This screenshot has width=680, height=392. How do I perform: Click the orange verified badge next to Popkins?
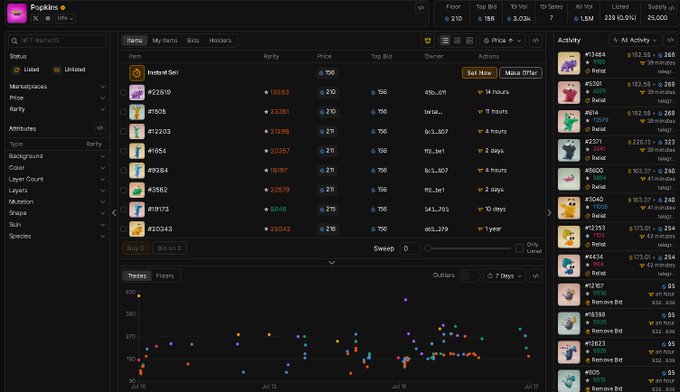pyautogui.click(x=63, y=8)
